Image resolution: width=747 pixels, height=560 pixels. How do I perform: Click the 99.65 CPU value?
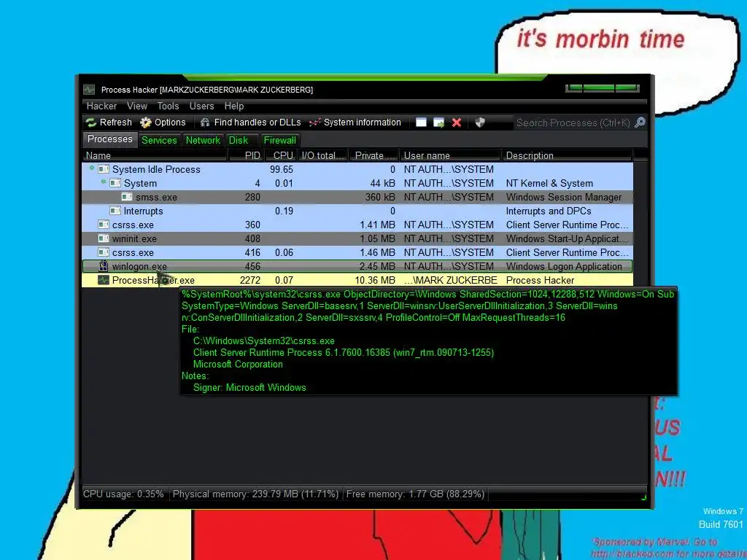pos(282,169)
